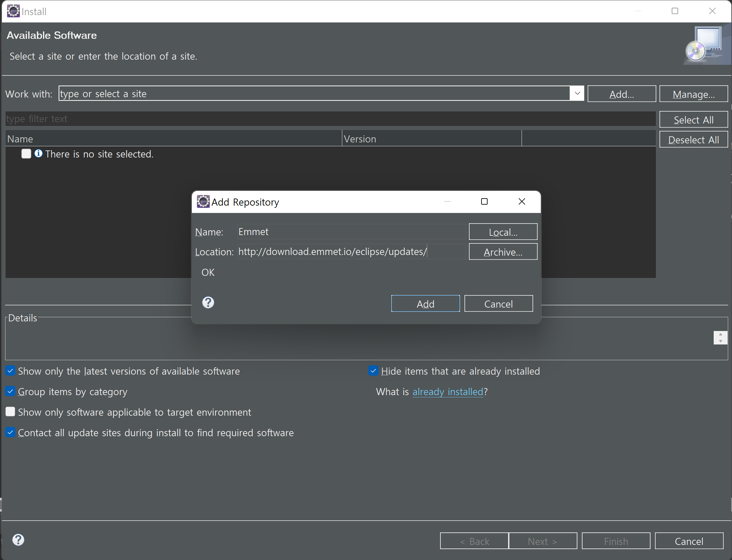This screenshot has height=560, width=732.
Task: Click the info icon beside no site selected
Action: tap(38, 153)
